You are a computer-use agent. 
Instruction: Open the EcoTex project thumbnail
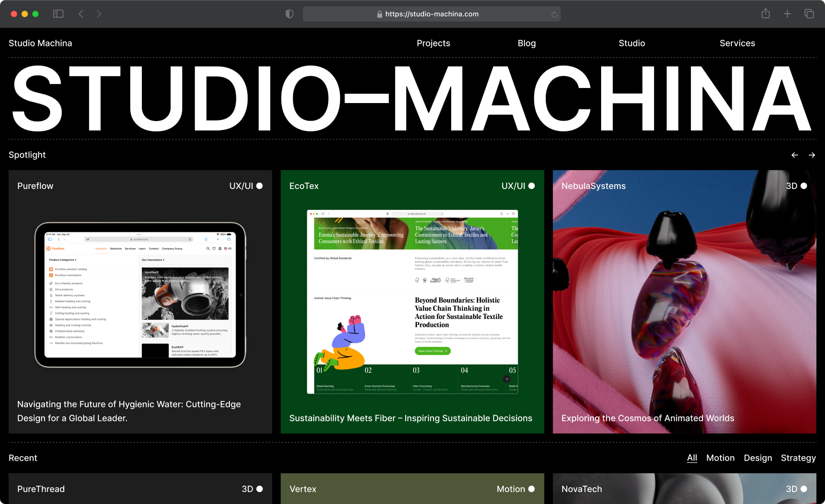click(x=412, y=300)
